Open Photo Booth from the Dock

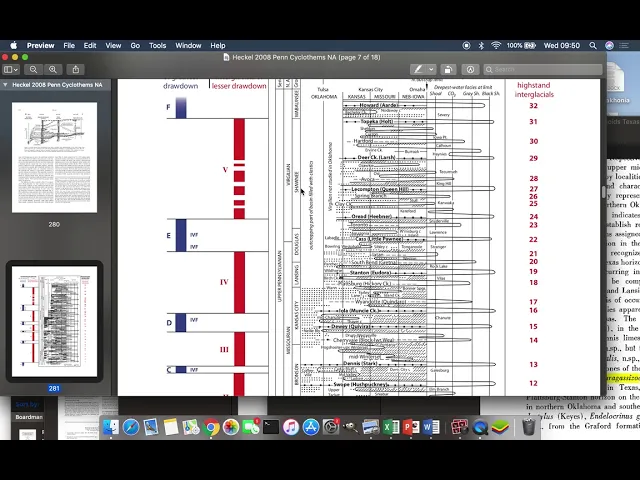pyautogui.click(x=460, y=427)
